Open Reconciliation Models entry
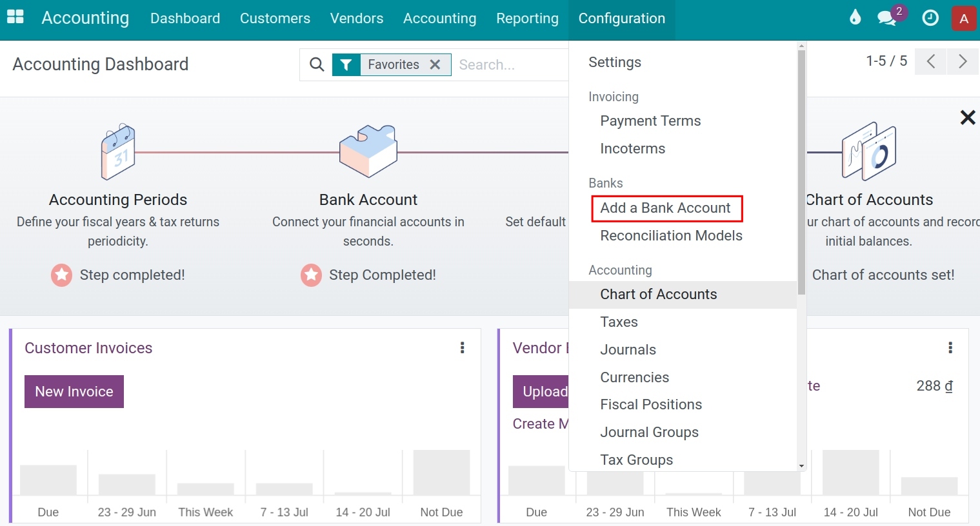 point(671,236)
